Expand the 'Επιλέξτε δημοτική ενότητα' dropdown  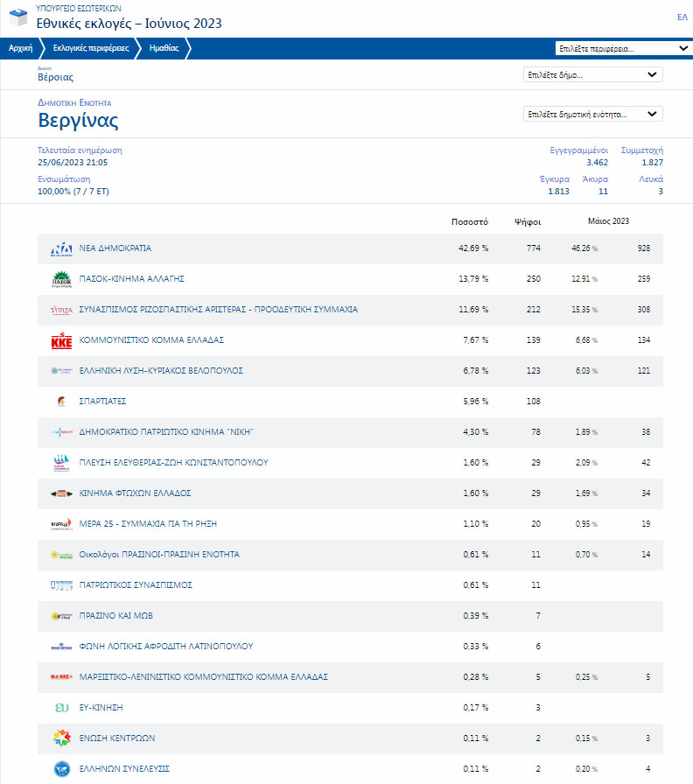coord(592,115)
